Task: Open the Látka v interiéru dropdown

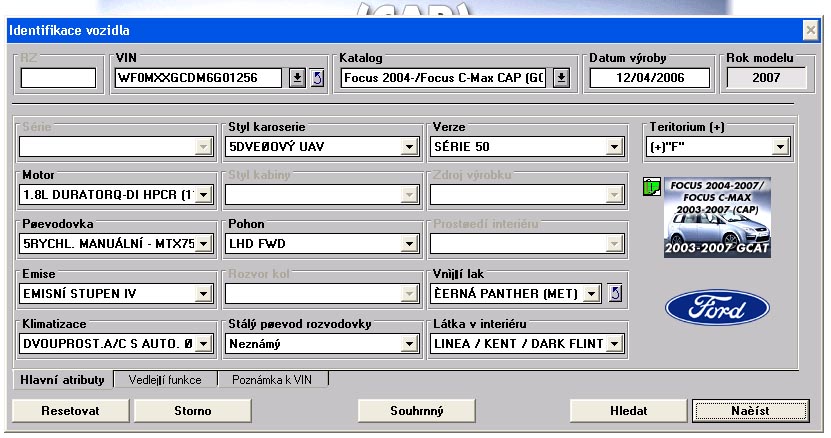Action: click(x=614, y=344)
